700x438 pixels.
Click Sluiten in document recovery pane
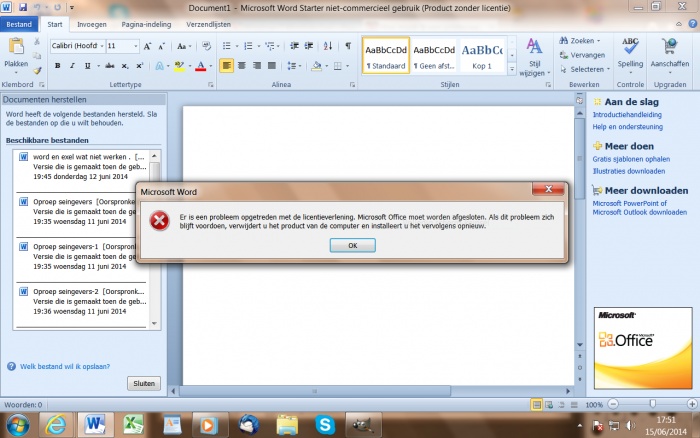click(144, 383)
